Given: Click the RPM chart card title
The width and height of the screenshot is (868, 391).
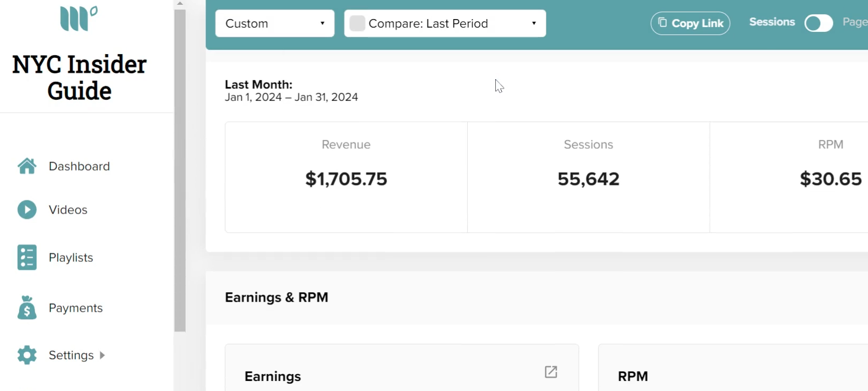Looking at the screenshot, I should (633, 377).
